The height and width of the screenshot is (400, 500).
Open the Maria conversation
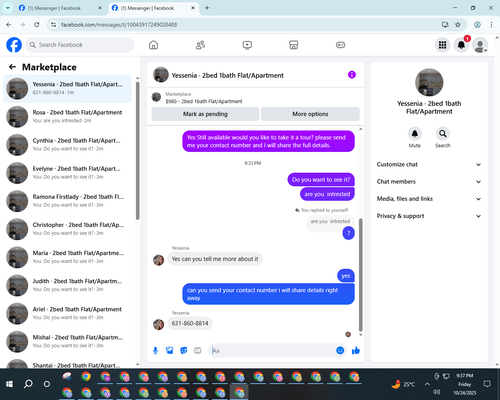(x=67, y=257)
